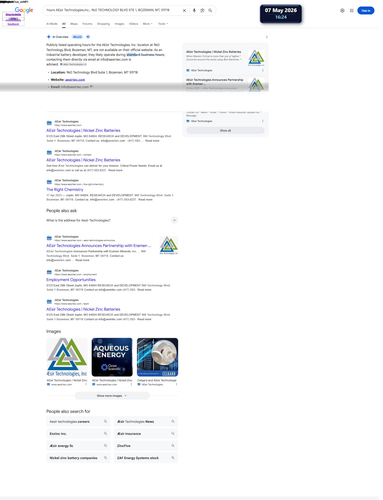The image size is (383, 500).
Task: Go to Google home via the logo
Action: point(24,10)
